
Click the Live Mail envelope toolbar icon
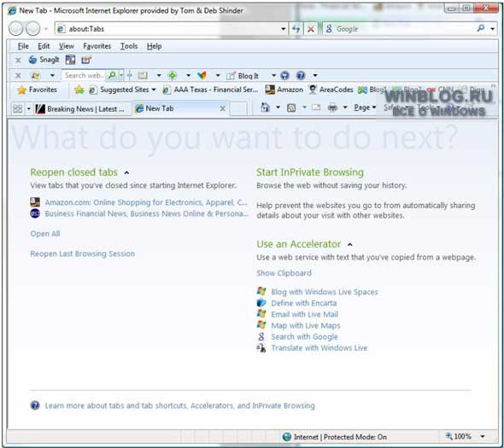coord(143,75)
